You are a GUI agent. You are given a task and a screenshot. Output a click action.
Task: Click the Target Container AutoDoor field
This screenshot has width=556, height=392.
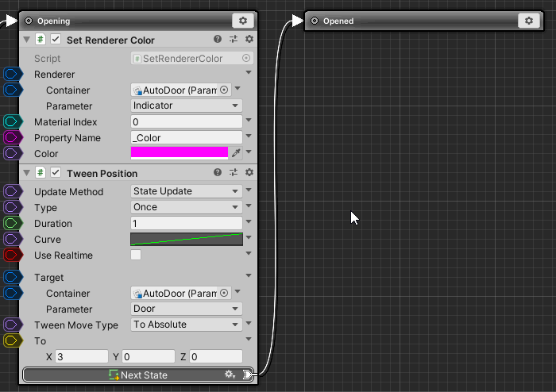[x=181, y=293]
